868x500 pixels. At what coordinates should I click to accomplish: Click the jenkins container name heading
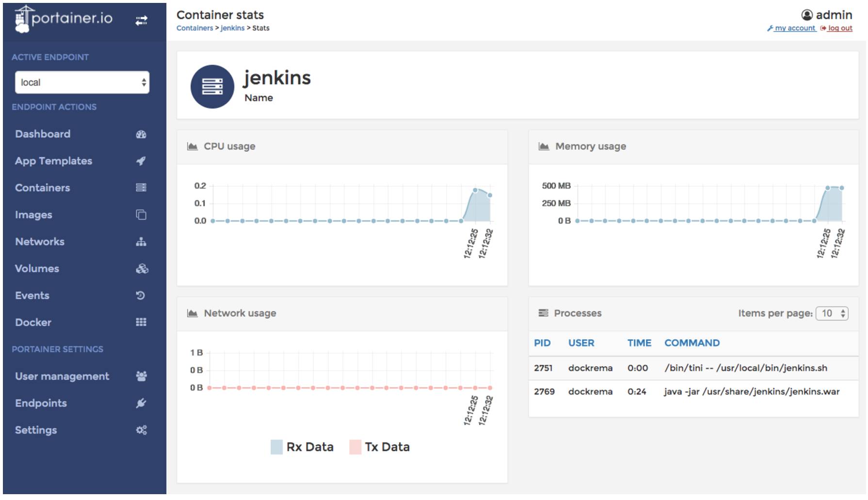point(277,78)
